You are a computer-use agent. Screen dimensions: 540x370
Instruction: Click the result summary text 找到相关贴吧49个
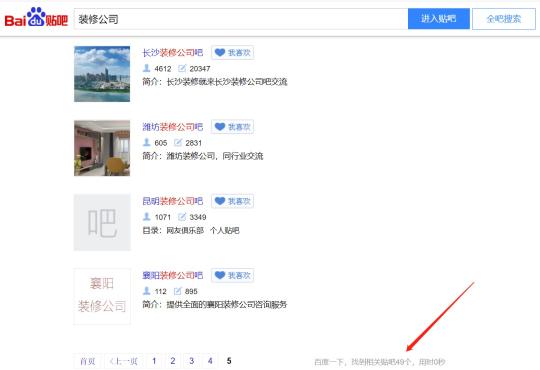point(381,362)
